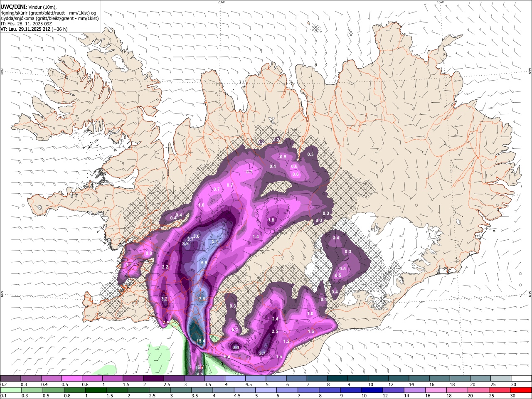Pick the 1–1.5 darkest green rain swatch
532x399 pixels.
[96, 390]
